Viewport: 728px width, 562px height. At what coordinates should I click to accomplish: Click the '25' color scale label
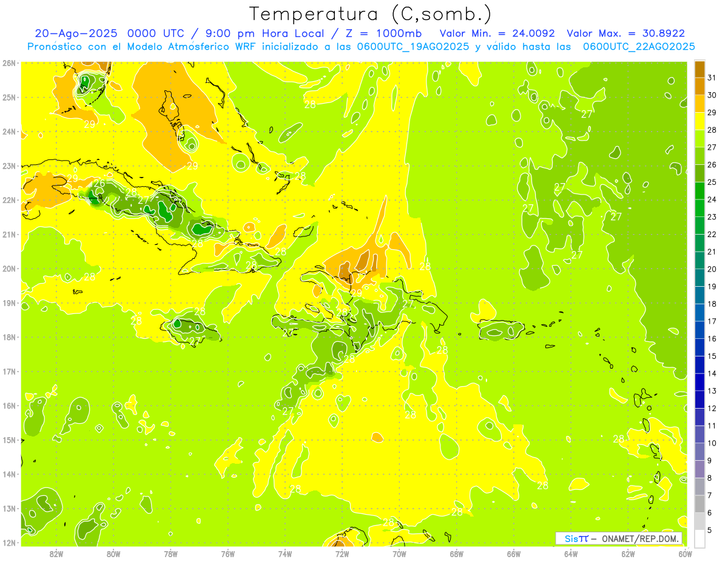[712, 182]
